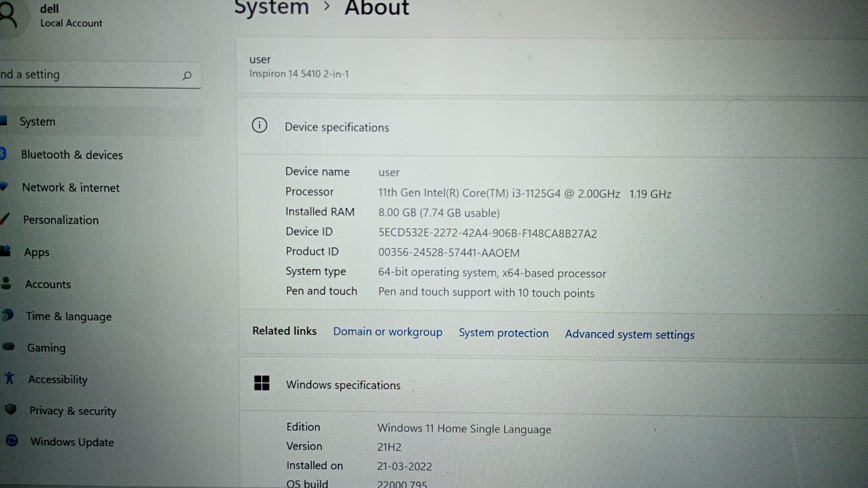Open Network & internet settings
The width and height of the screenshot is (868, 488).
coord(71,188)
